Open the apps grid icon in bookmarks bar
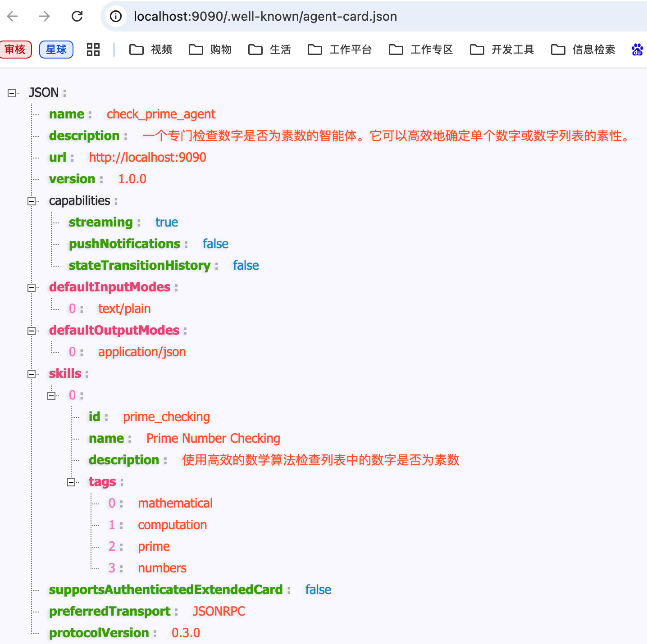The width and height of the screenshot is (647, 644). (93, 50)
